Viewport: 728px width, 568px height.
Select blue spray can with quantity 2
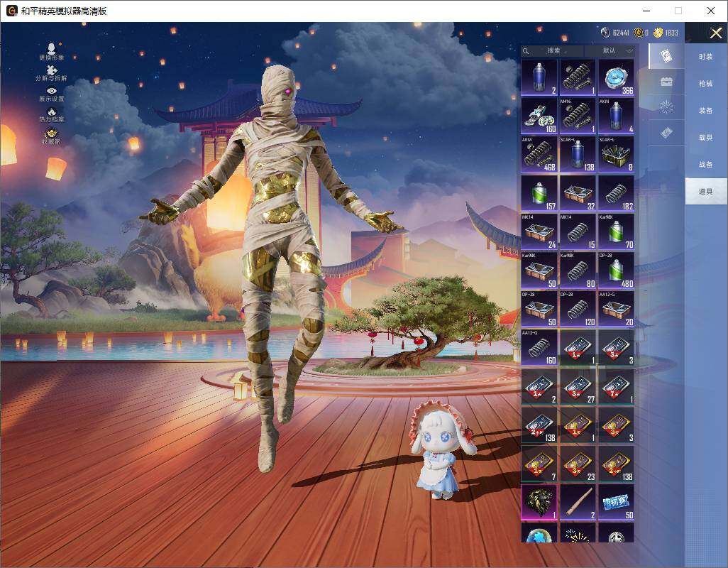pos(539,77)
